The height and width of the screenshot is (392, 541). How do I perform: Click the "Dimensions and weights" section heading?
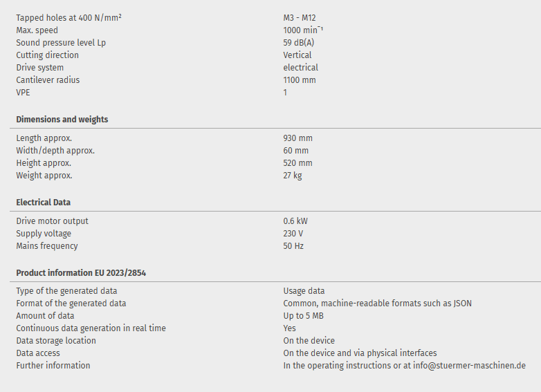point(62,120)
